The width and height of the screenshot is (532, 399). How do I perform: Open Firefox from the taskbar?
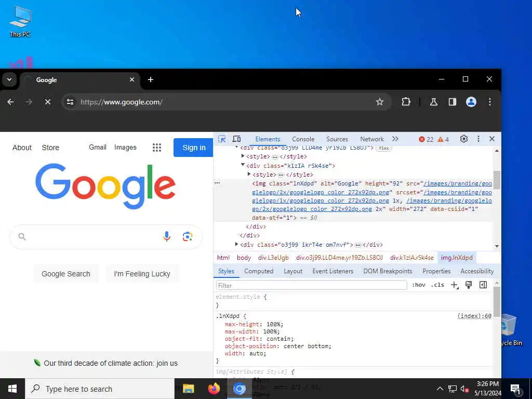pos(214,389)
